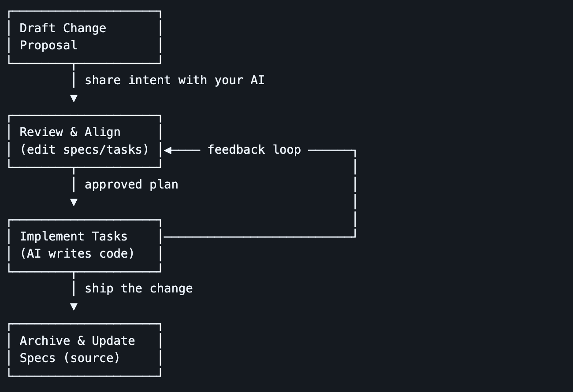Click the left arrowhead pointing at Review & Align

pos(168,150)
